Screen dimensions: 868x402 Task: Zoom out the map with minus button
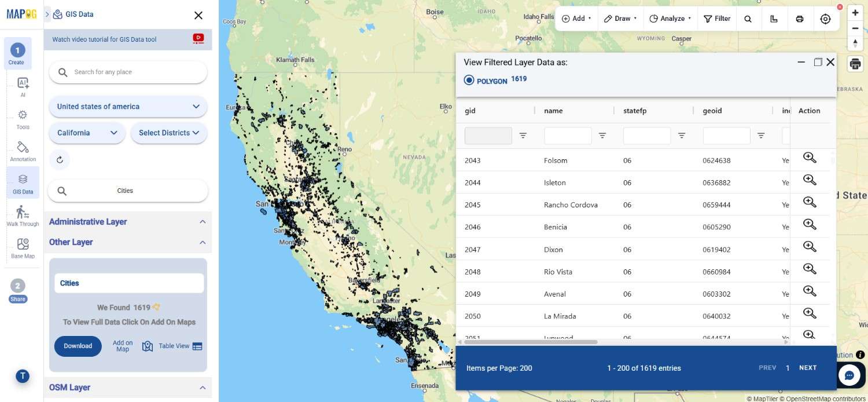pyautogui.click(x=855, y=28)
